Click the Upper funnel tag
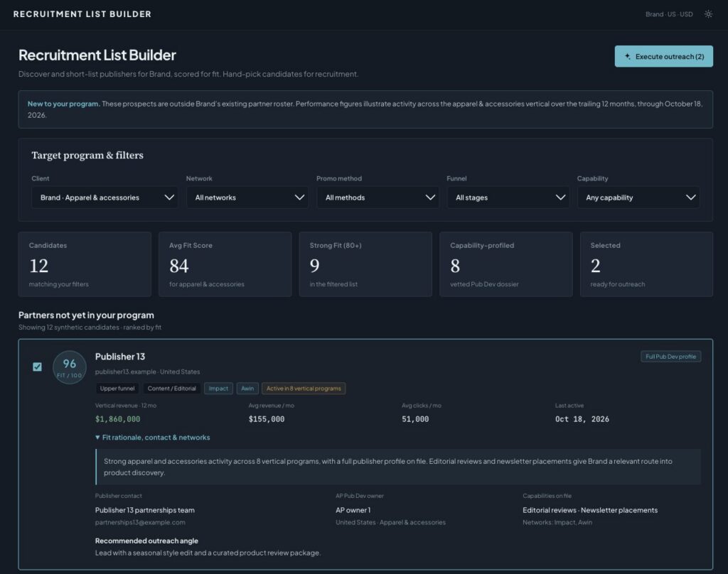 (117, 389)
